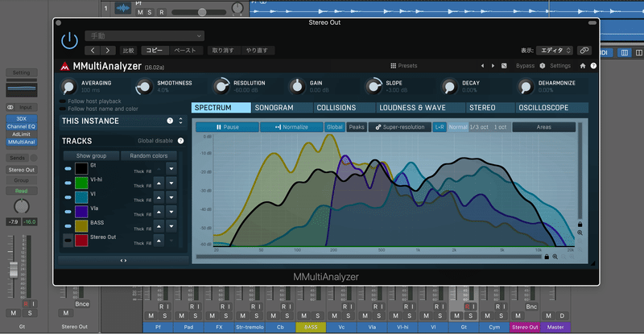This screenshot has height=334, width=644.
Task: Collapse side panel with <> arrows
Action: point(123,261)
